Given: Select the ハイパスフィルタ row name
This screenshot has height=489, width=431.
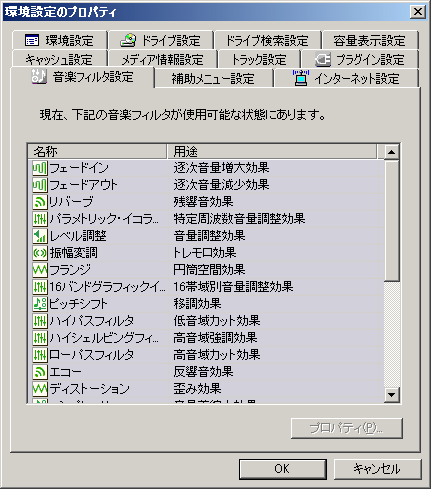Looking at the screenshot, I should point(92,321).
